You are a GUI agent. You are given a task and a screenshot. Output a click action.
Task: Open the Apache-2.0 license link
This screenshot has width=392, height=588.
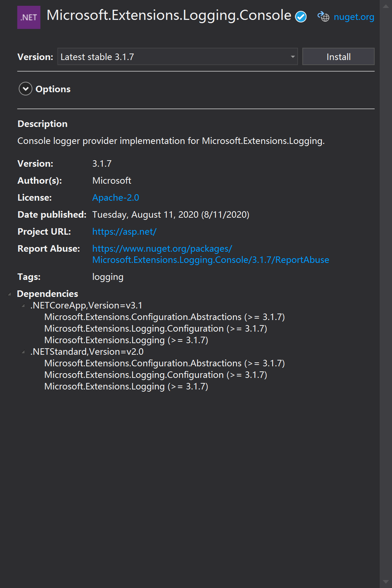(116, 198)
